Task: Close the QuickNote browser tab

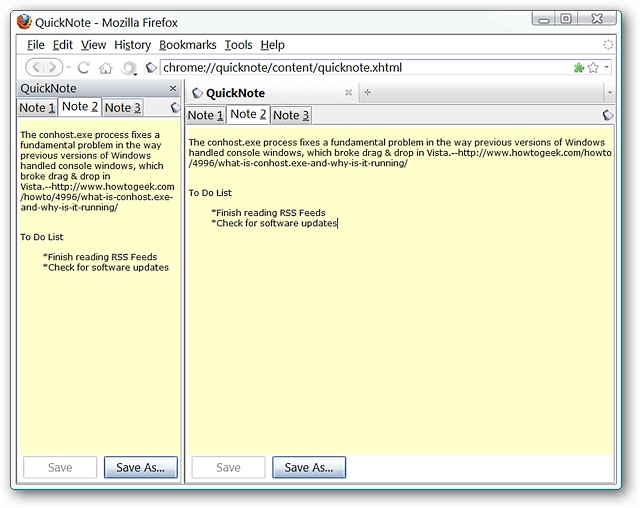Action: (348, 92)
